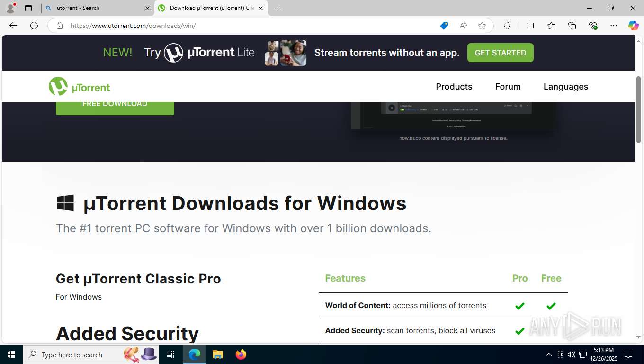
Task: Click the µTorrent logo in site header
Action: (79, 87)
